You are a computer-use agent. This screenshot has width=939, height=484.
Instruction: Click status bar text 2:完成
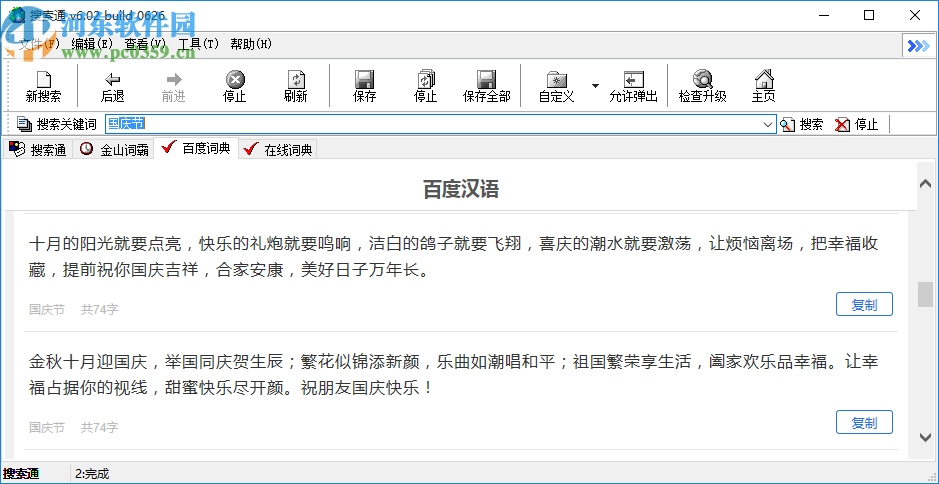point(92,474)
